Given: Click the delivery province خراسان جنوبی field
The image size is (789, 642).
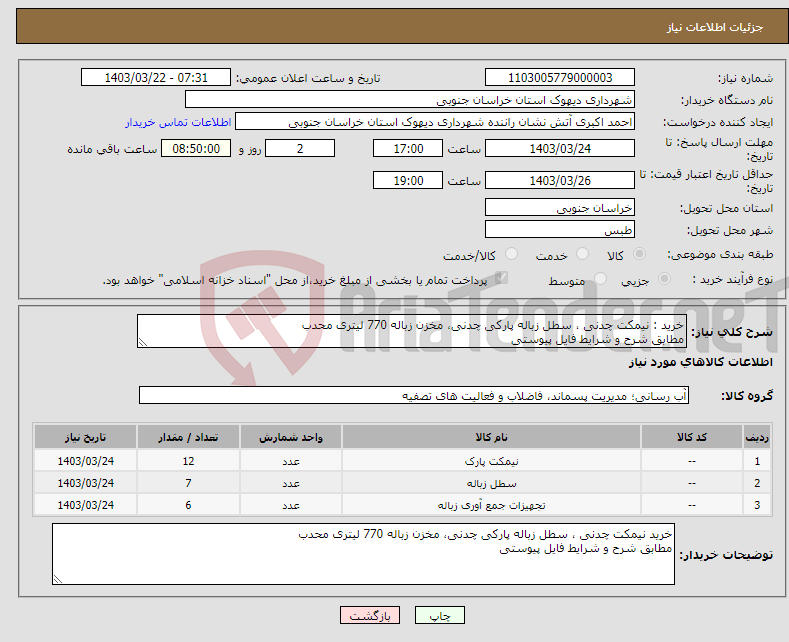Looking at the screenshot, I should (x=560, y=207).
